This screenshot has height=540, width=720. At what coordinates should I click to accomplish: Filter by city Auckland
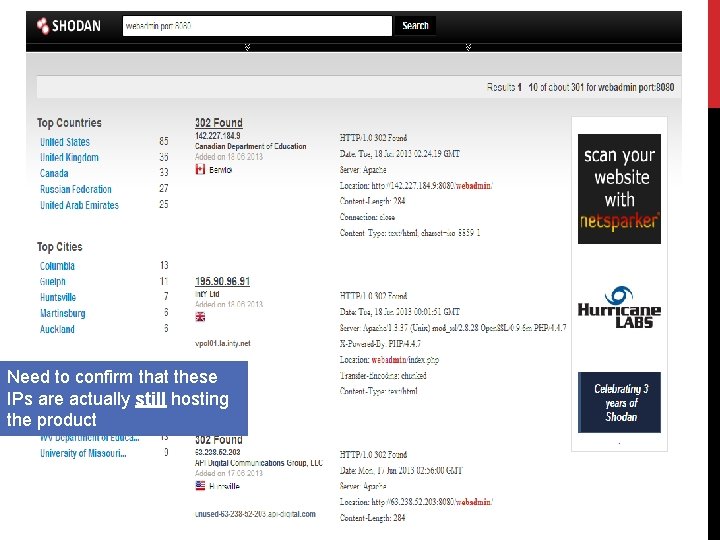(57, 329)
